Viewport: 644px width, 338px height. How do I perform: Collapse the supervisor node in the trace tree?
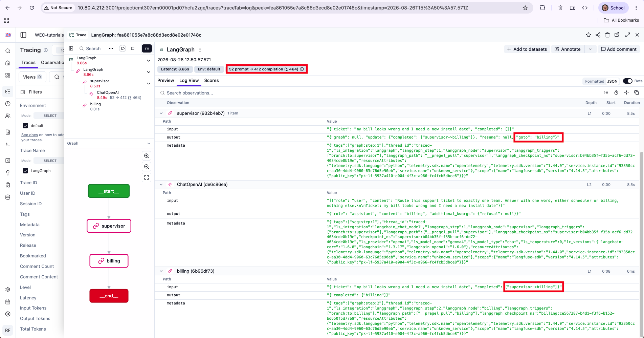point(149,83)
